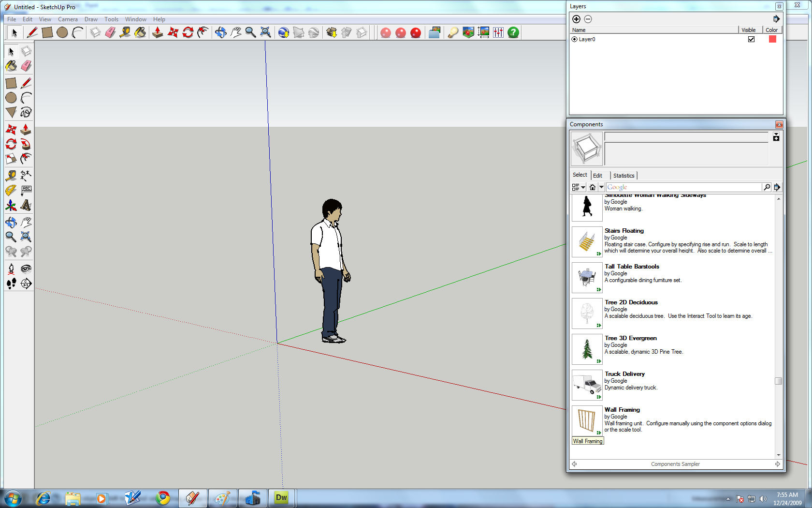This screenshot has height=508, width=812.
Task: Select the Scale tool in left palette
Action: 11,159
